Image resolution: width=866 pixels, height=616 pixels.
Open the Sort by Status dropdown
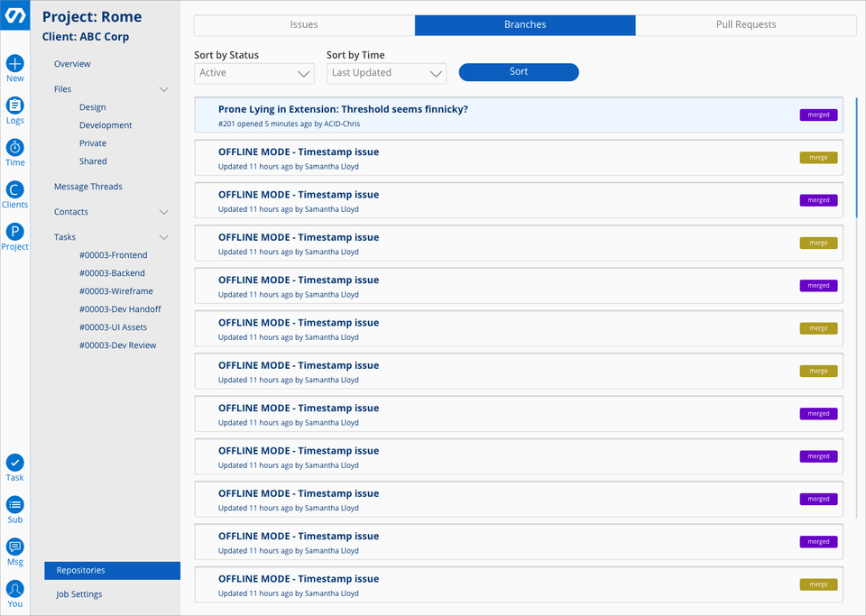253,73
